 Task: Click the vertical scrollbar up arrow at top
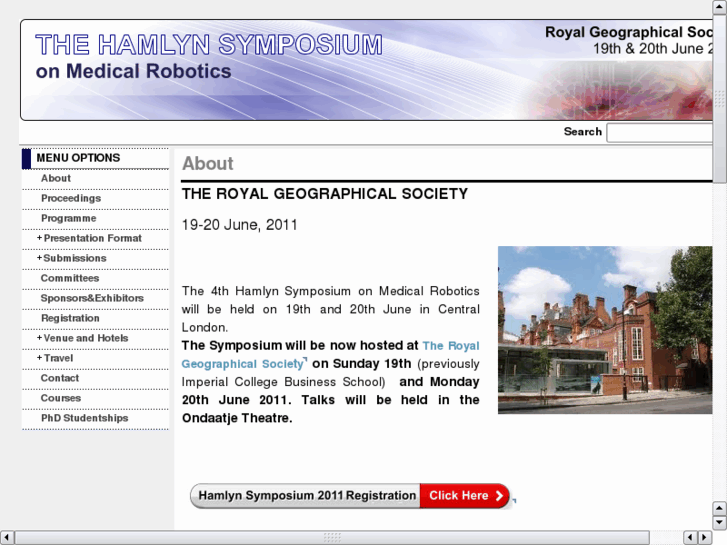[x=719, y=6]
